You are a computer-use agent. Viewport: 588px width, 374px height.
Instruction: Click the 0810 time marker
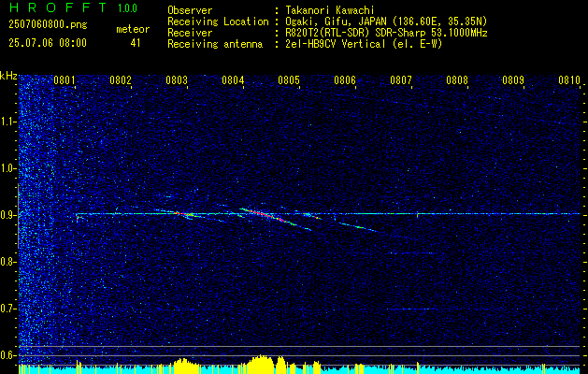[x=569, y=80]
